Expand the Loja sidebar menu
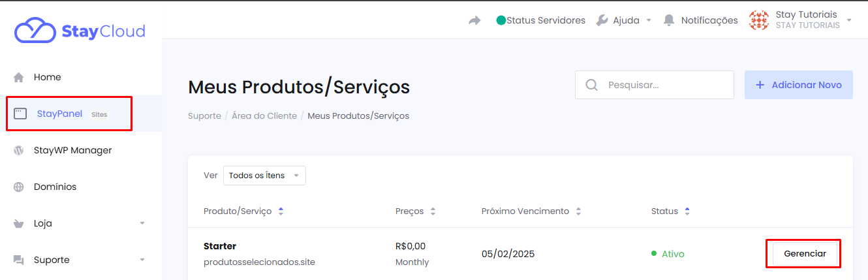The height and width of the screenshot is (280, 868). 81,223
